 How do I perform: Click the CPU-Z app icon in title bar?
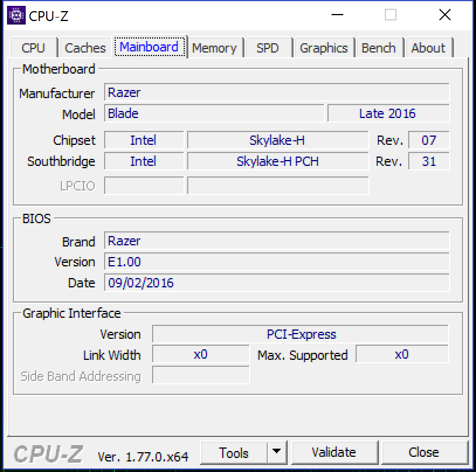[16, 16]
